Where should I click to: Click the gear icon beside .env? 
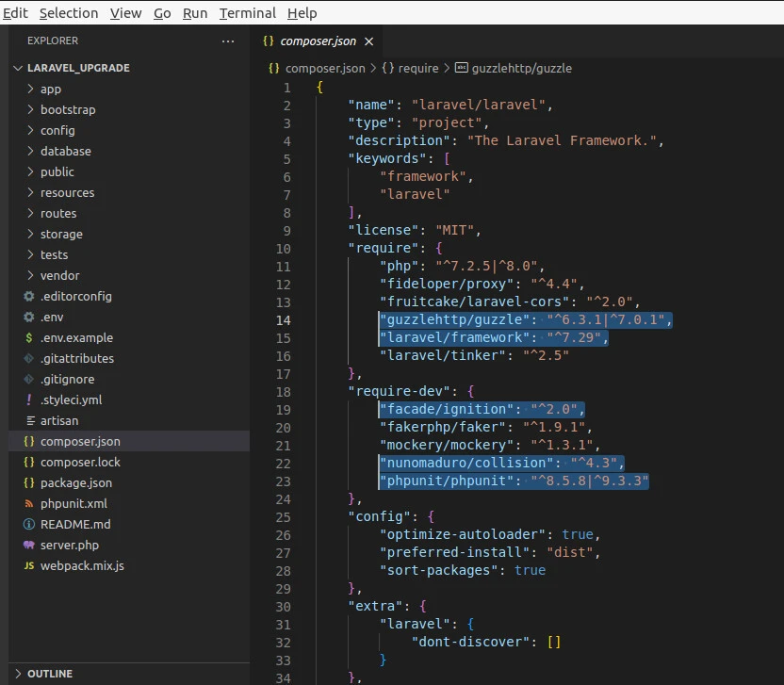pyautogui.click(x=28, y=318)
